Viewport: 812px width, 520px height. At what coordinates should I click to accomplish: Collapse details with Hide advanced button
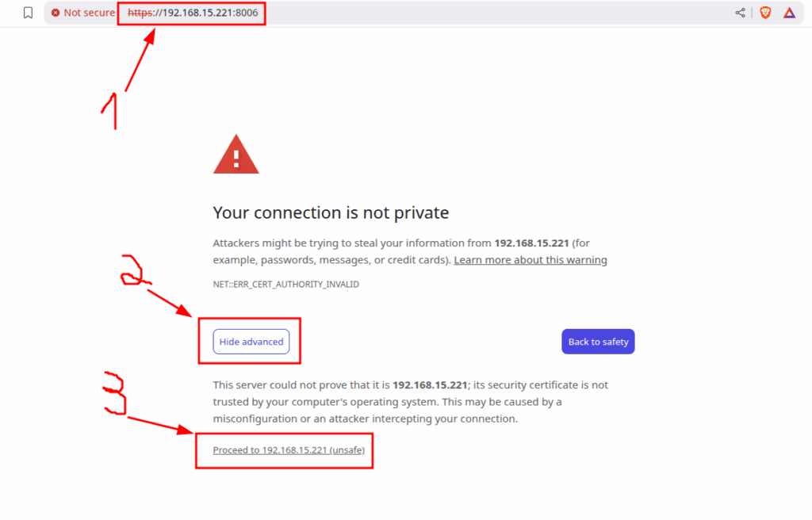tap(251, 342)
